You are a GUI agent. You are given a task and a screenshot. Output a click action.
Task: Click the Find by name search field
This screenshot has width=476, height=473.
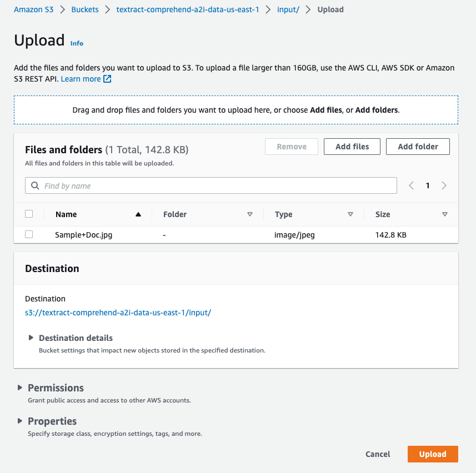point(217,186)
